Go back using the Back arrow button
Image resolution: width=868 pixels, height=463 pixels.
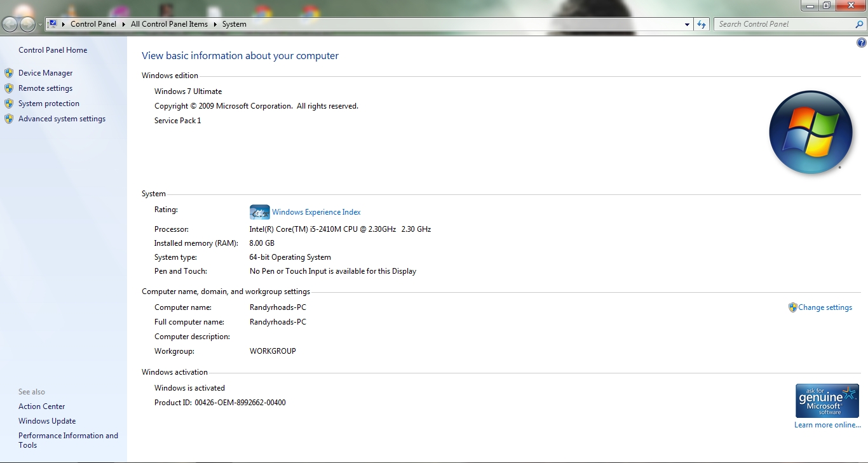point(10,24)
